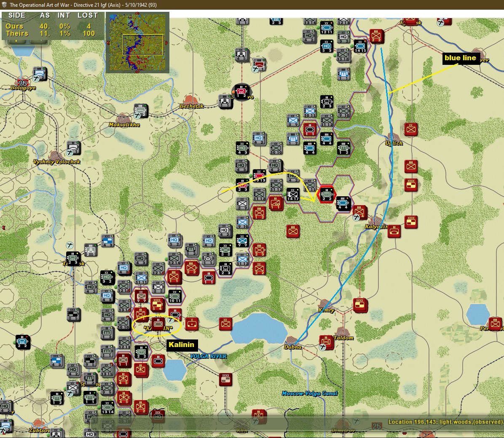Screen dimensions: 504x438
Task: Select the black unit rated 14-17
Action: pos(293,194)
